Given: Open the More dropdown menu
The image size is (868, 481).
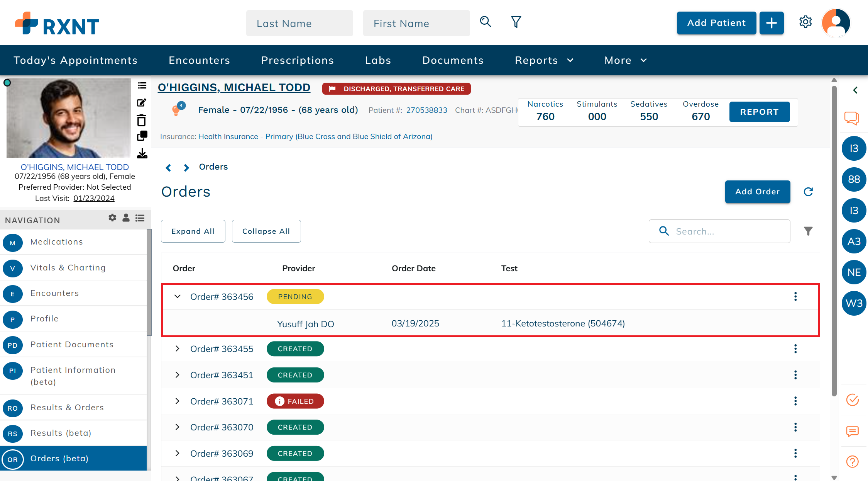Looking at the screenshot, I should pos(626,60).
